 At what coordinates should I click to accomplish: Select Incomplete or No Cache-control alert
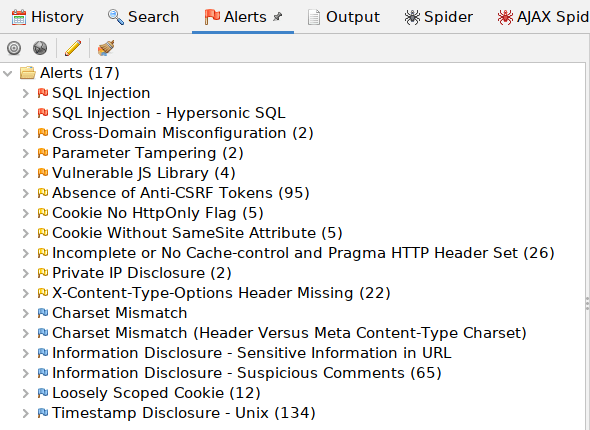(303, 253)
